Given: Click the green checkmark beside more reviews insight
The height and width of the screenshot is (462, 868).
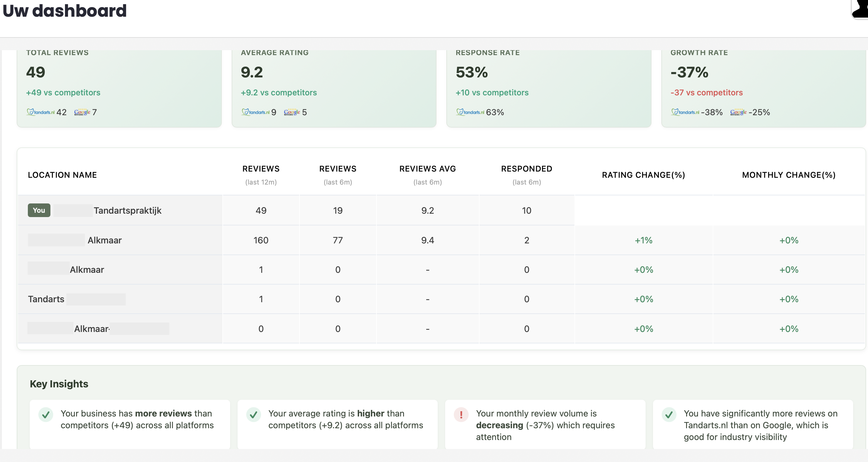Looking at the screenshot, I should (x=46, y=414).
